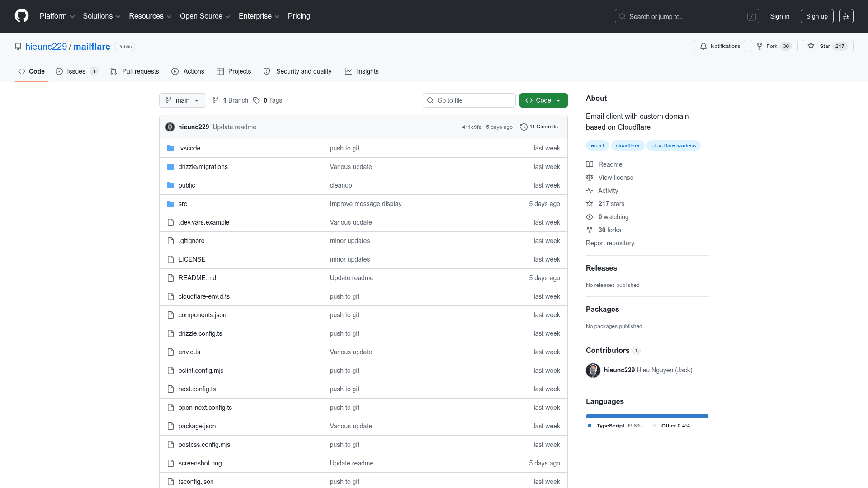Click the commit history clock icon

(524, 127)
